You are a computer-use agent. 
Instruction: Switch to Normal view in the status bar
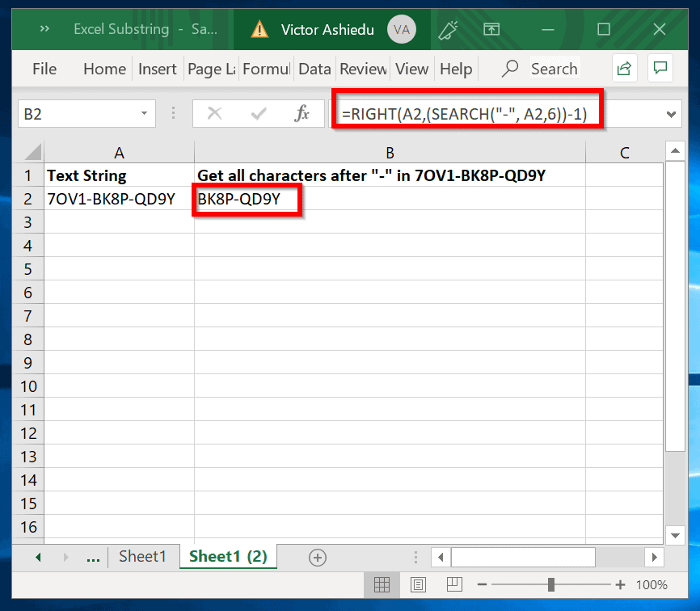coord(382,584)
